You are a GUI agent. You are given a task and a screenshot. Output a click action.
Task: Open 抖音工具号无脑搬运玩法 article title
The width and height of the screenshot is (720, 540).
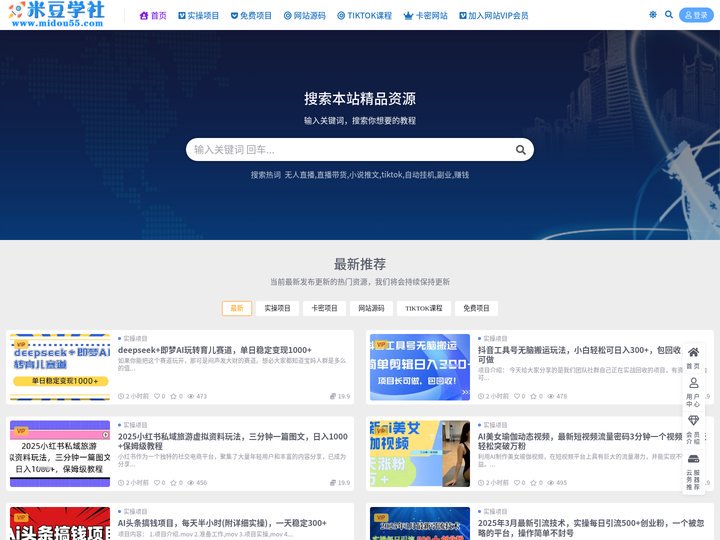click(579, 354)
